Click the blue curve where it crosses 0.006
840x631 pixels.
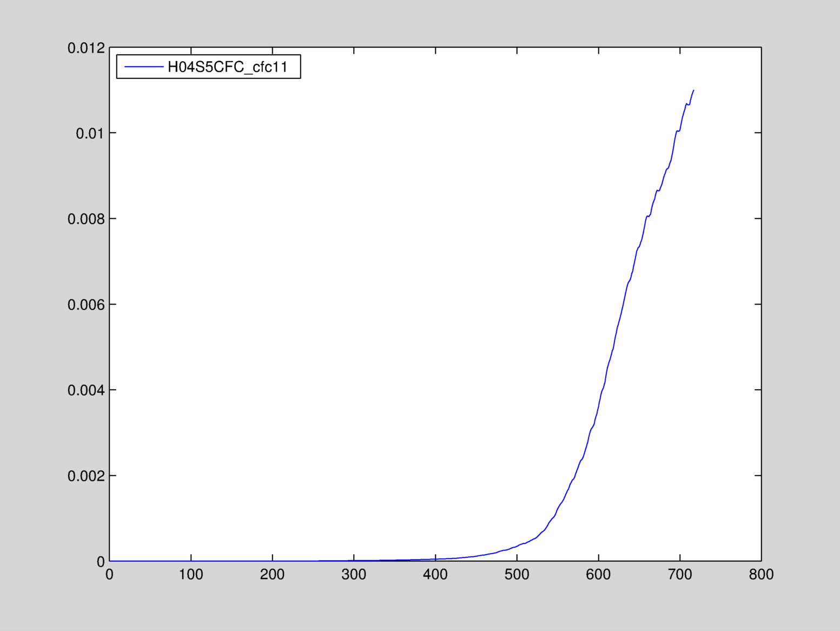coord(623,304)
